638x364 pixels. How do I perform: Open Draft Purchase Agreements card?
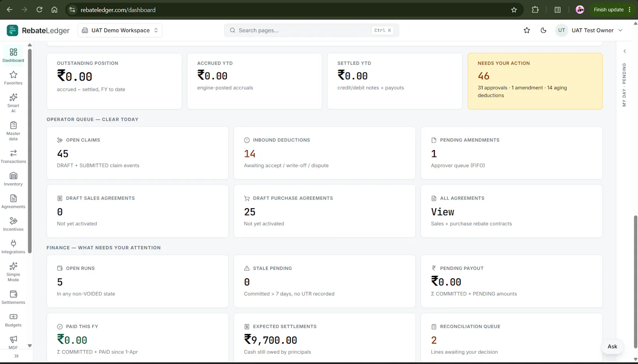click(325, 211)
